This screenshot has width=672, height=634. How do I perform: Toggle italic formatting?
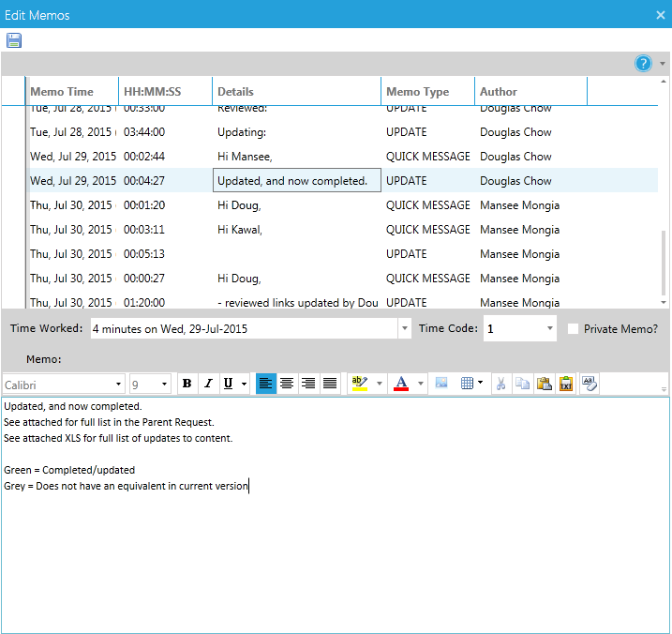click(207, 384)
